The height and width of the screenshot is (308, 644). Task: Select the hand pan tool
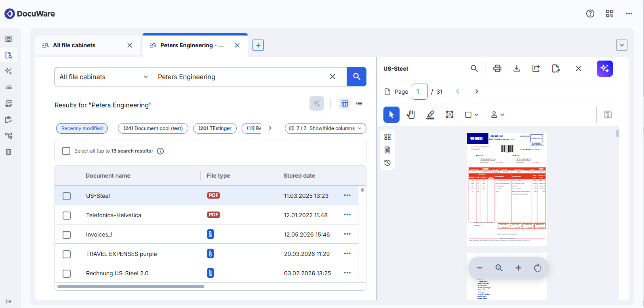411,115
